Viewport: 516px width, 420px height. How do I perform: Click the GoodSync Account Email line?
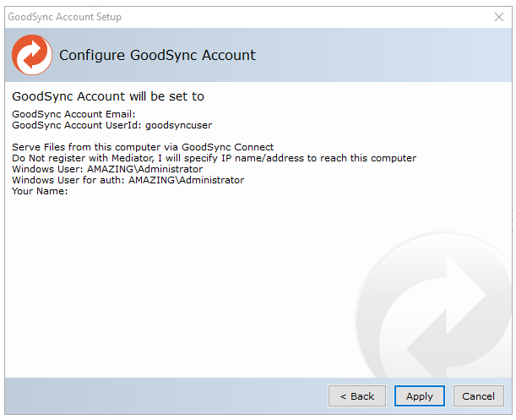[73, 114]
